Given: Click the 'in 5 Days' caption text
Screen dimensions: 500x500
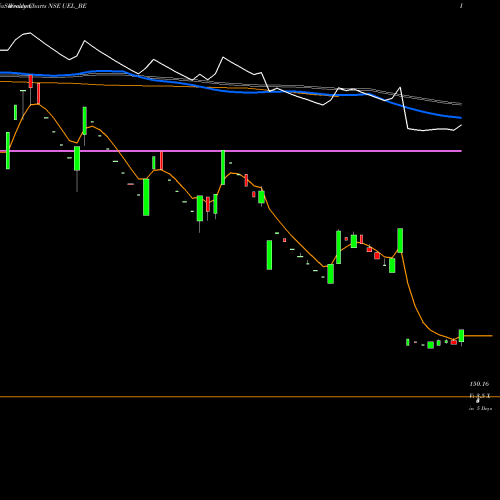Looking at the screenshot, I should click(480, 408).
